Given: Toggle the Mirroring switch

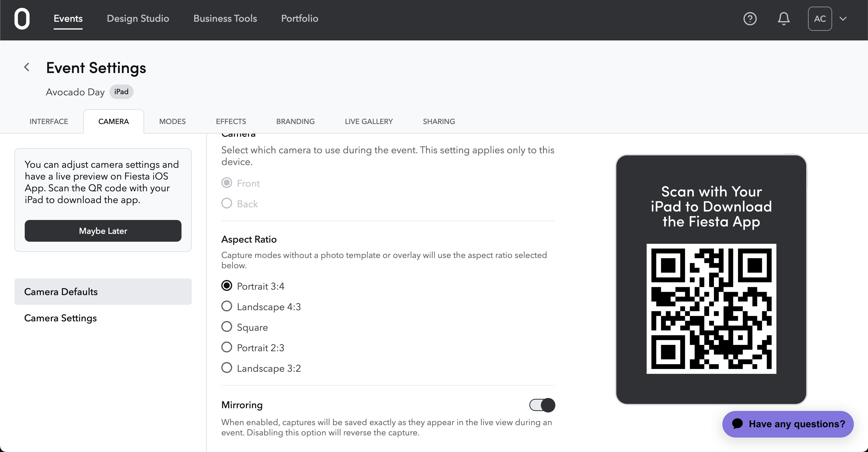Looking at the screenshot, I should tap(542, 405).
